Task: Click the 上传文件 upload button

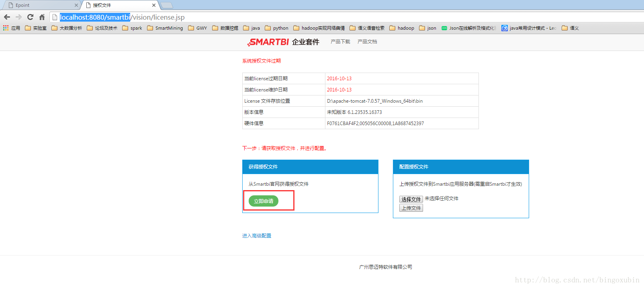Action: click(411, 208)
